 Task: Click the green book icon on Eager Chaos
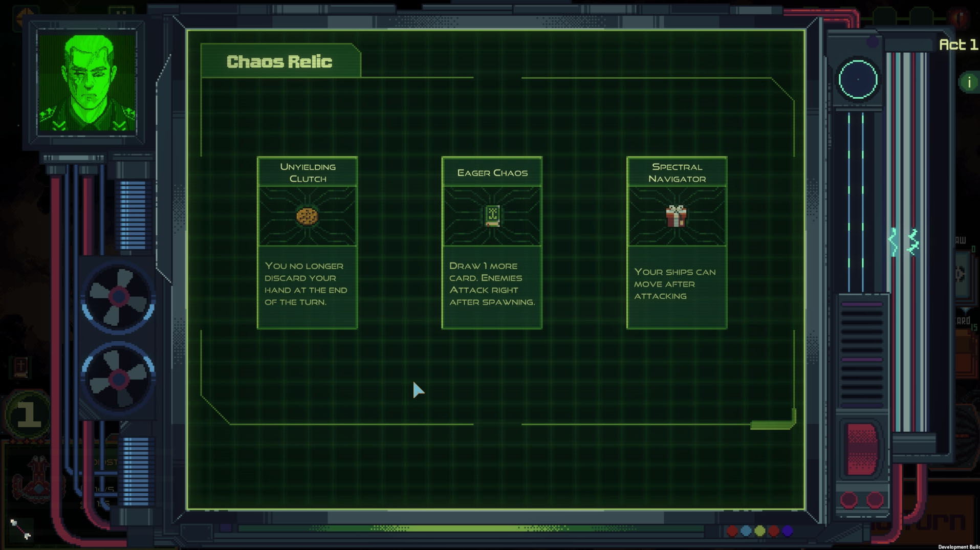492,216
